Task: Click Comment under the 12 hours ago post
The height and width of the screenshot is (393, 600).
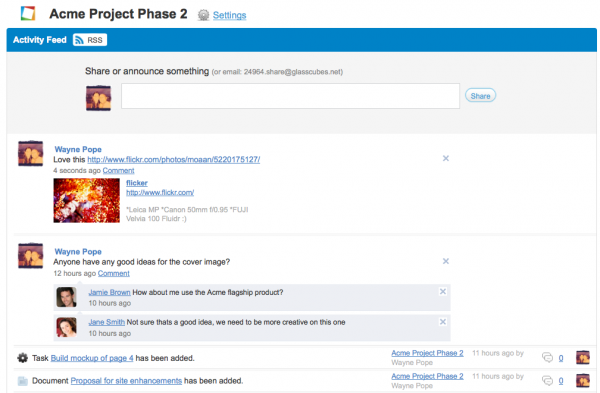Action: point(114,273)
